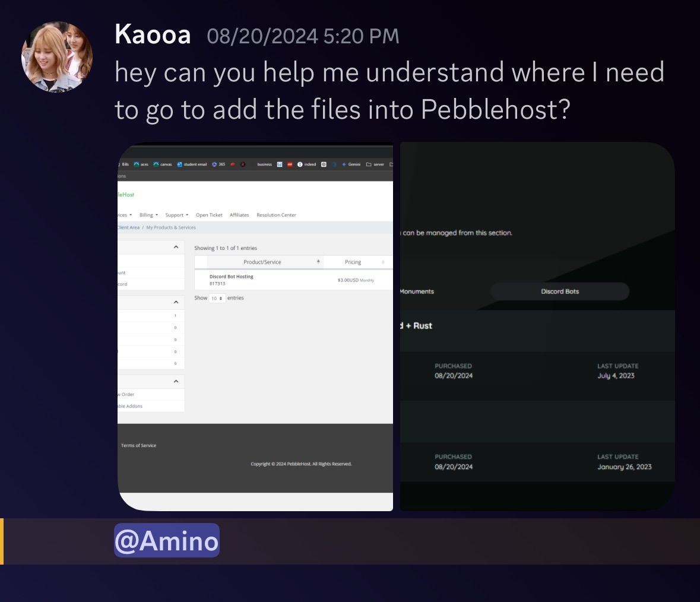Collapse the top sidebar panel chevron
This screenshot has width=700, height=602.
click(176, 247)
